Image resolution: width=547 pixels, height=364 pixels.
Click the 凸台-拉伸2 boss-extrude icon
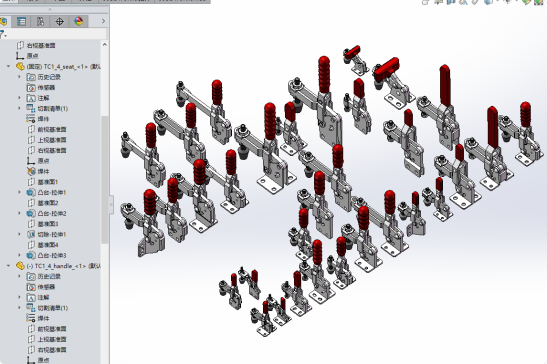[x=31, y=213]
